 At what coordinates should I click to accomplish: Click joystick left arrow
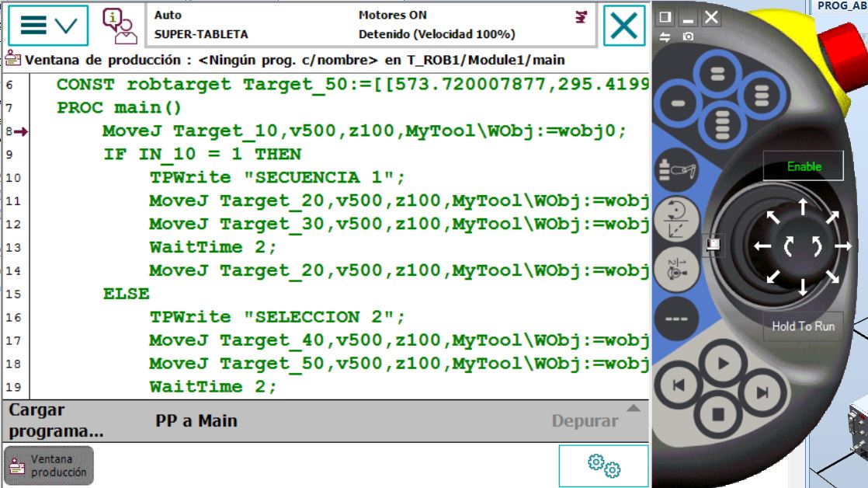(763, 246)
